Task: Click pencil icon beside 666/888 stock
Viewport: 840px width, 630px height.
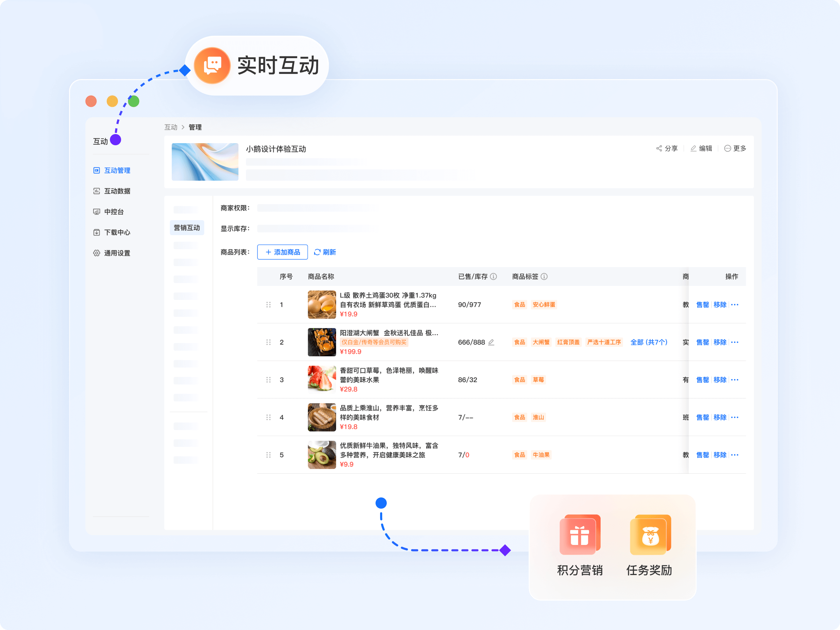Action: pos(491,342)
